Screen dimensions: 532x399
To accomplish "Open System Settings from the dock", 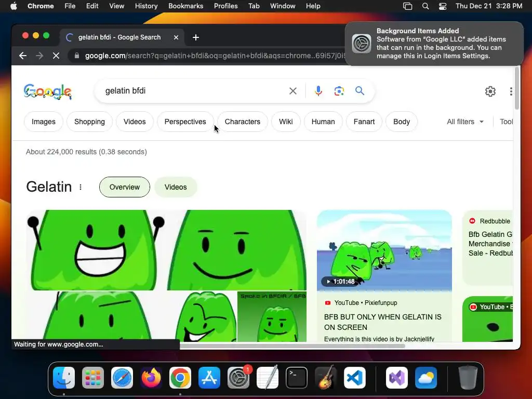I will pyautogui.click(x=238, y=378).
